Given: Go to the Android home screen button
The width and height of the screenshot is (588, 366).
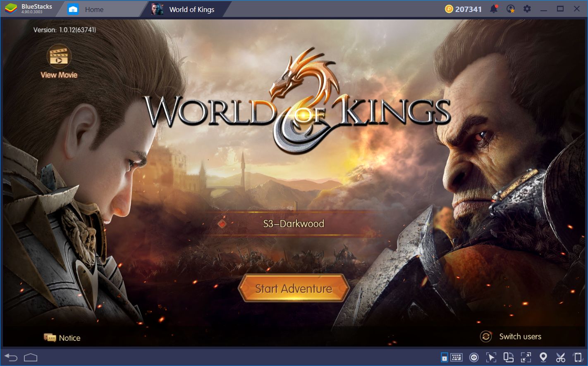Looking at the screenshot, I should (x=31, y=357).
